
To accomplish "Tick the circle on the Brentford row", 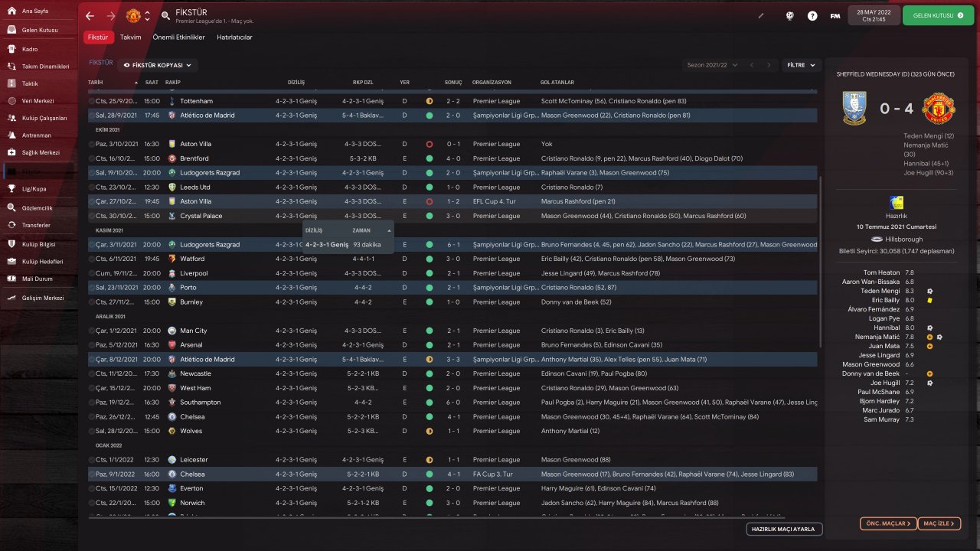I will [x=92, y=158].
